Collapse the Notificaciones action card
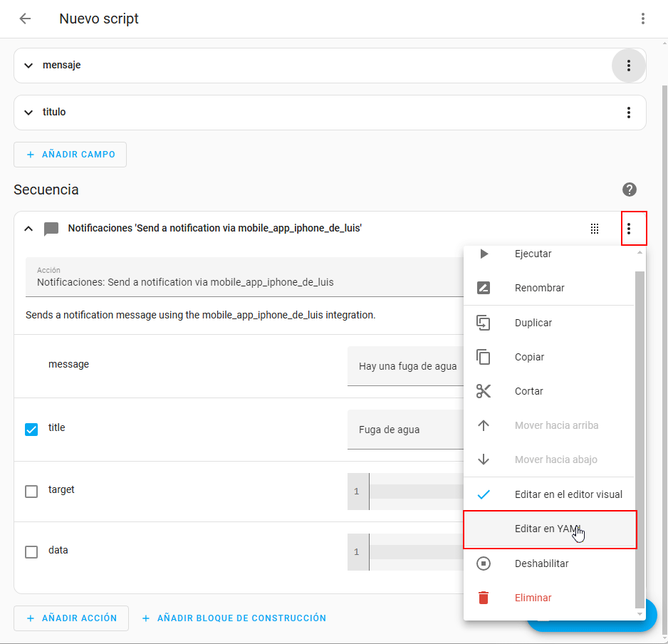The image size is (668, 644). (28, 229)
